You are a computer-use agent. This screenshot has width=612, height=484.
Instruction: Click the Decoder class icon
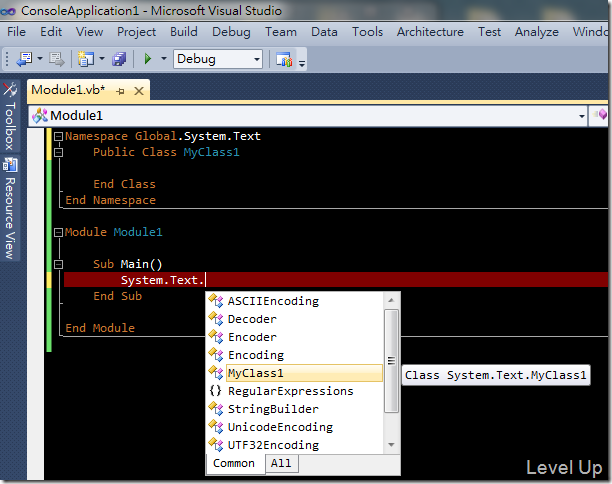(x=216, y=319)
